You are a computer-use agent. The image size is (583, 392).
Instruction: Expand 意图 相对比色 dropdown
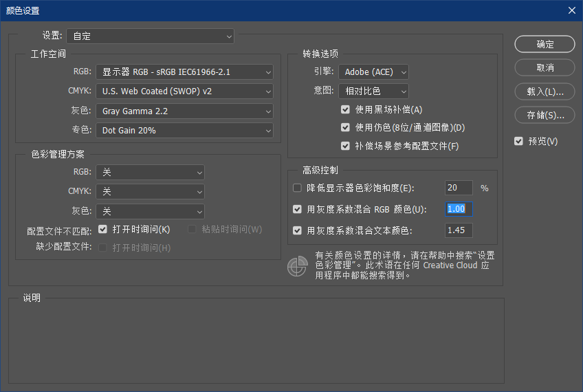tap(374, 91)
